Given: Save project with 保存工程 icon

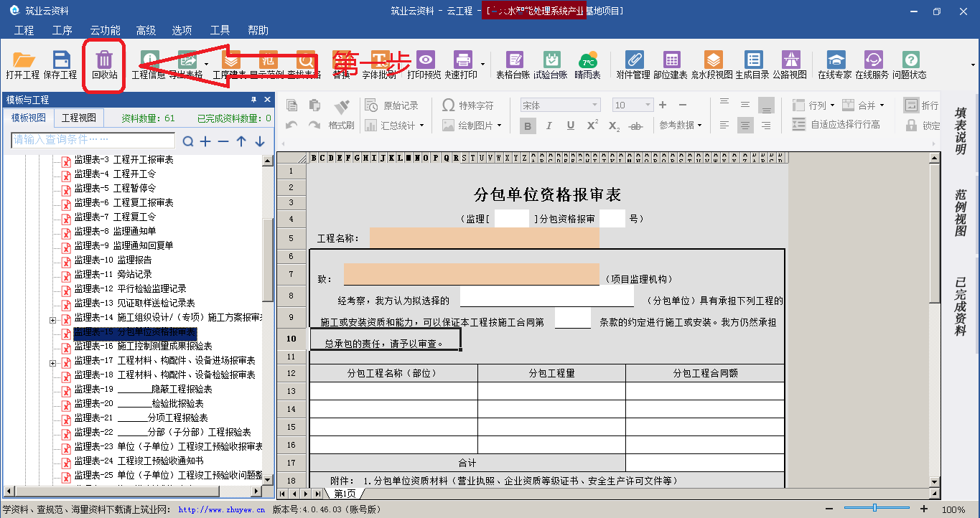Looking at the screenshot, I should click(60, 65).
